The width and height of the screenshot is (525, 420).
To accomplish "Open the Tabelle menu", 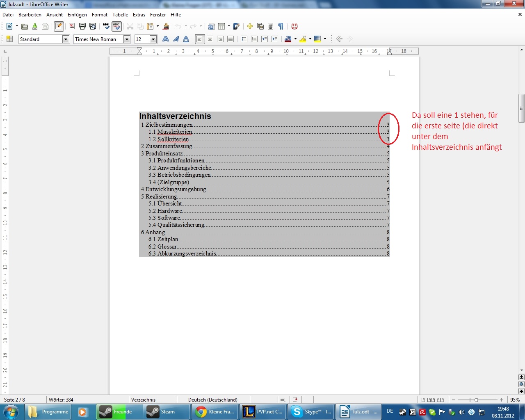I will (x=120, y=15).
